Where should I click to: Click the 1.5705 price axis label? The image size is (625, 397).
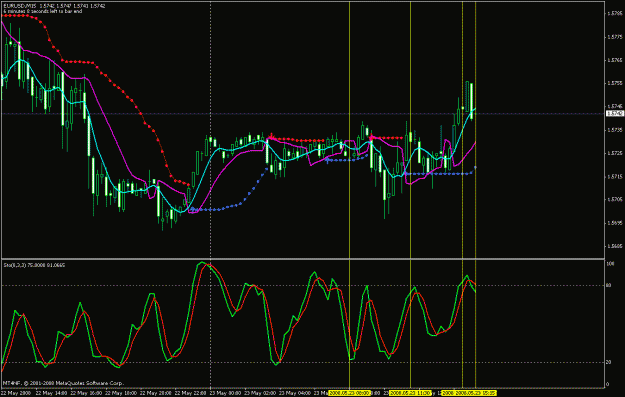pos(615,199)
